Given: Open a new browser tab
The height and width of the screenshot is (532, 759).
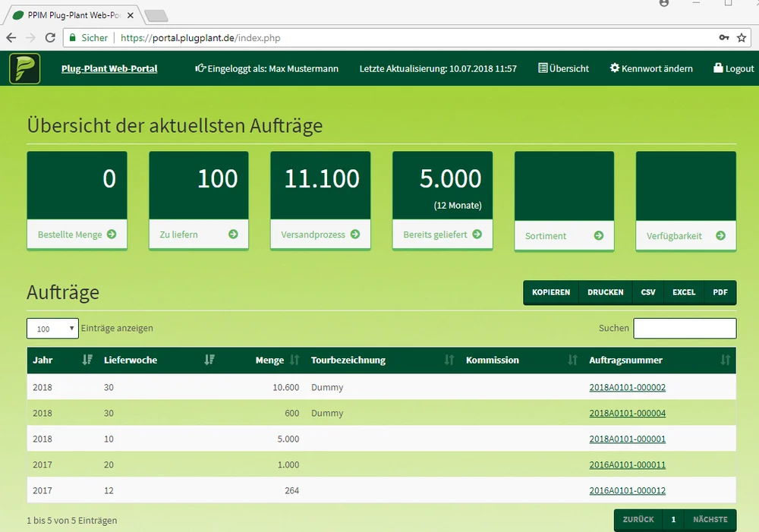Looking at the screenshot, I should tap(156, 16).
